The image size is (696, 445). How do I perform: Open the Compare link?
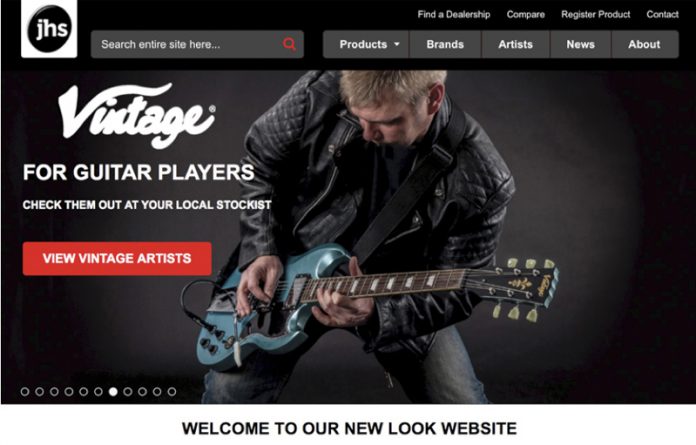click(526, 15)
